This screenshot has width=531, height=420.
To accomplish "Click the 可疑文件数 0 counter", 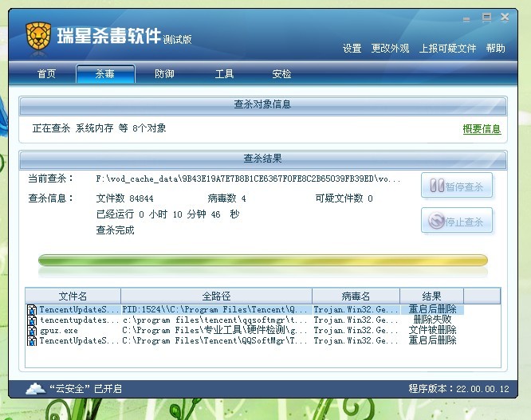I will point(344,198).
